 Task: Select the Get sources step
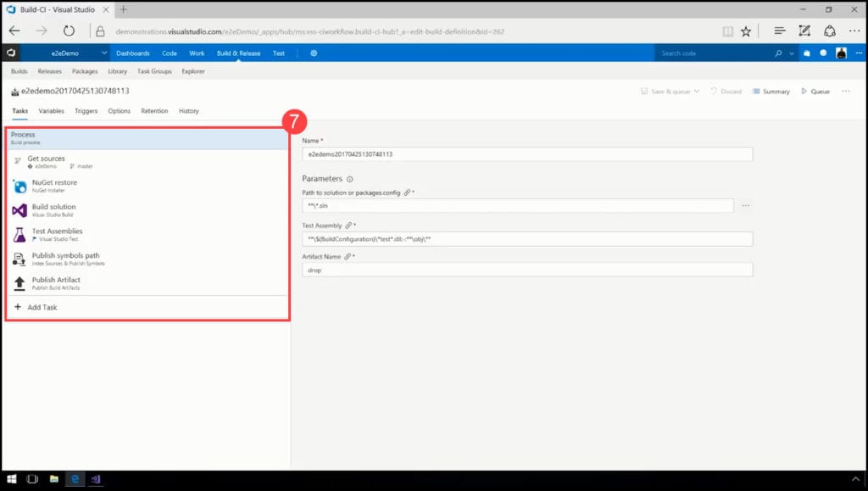147,162
